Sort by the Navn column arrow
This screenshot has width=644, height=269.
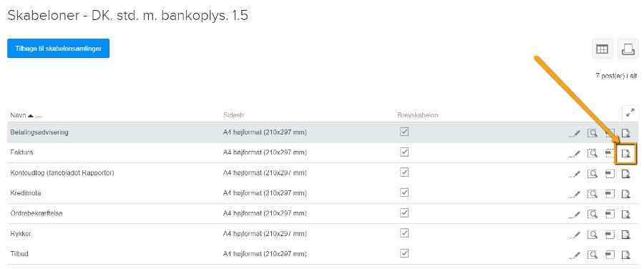pyautogui.click(x=31, y=115)
